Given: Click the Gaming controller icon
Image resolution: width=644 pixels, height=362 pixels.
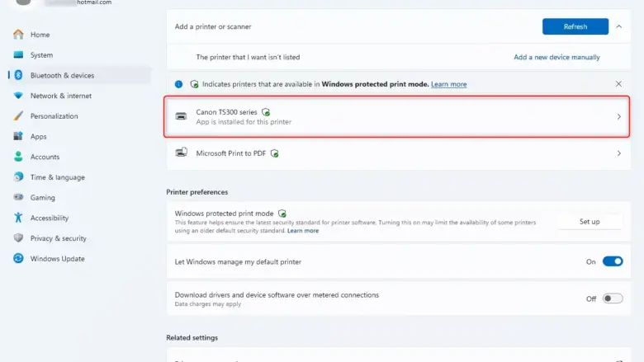Looking at the screenshot, I should (18, 197).
